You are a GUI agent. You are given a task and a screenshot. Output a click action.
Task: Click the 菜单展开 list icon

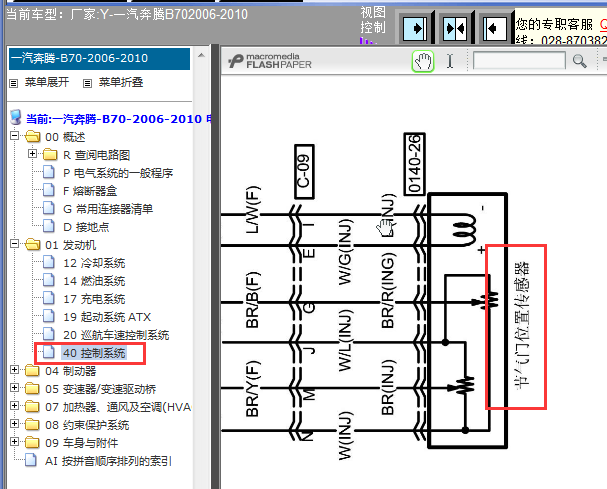14,83
